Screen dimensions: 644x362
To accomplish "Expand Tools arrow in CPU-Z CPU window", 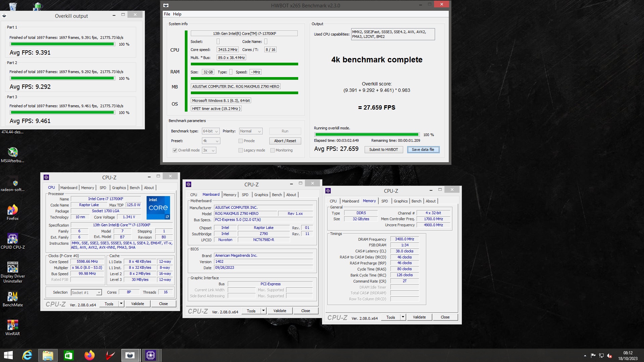I will click(x=121, y=304).
